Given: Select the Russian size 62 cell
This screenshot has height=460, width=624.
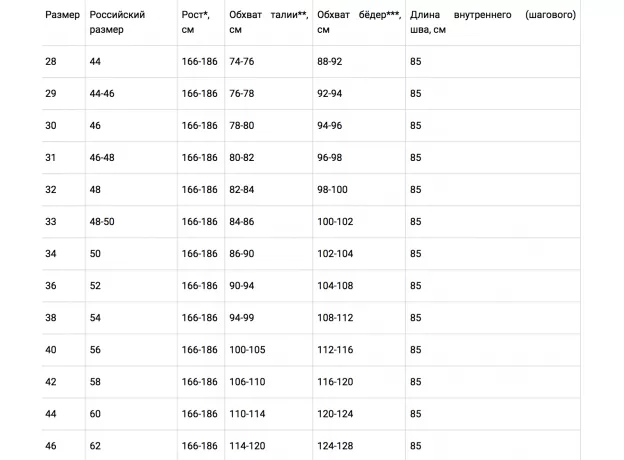Looking at the screenshot, I should tap(96, 446).
